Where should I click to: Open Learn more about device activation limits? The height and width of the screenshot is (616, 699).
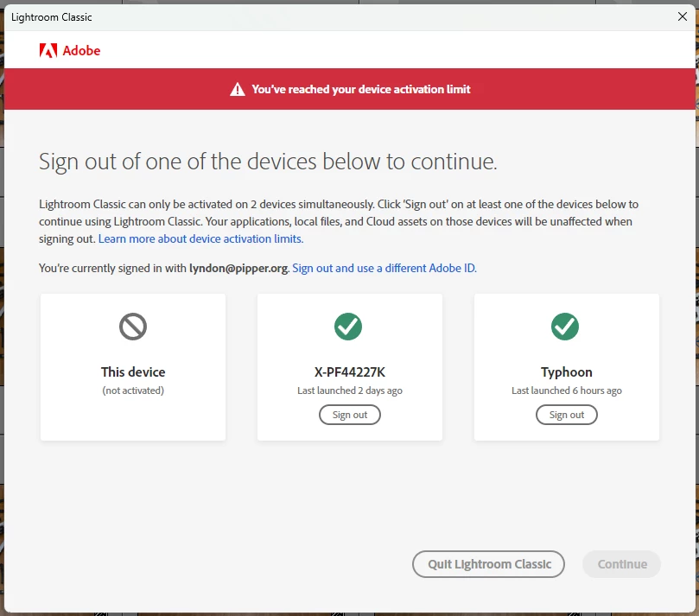click(x=200, y=239)
